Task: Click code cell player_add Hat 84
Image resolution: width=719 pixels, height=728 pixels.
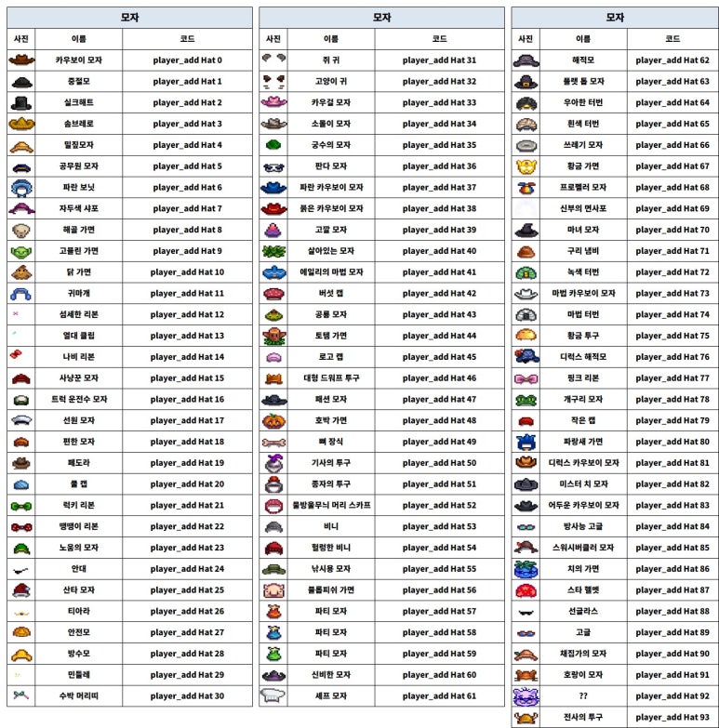Action: click(x=672, y=526)
